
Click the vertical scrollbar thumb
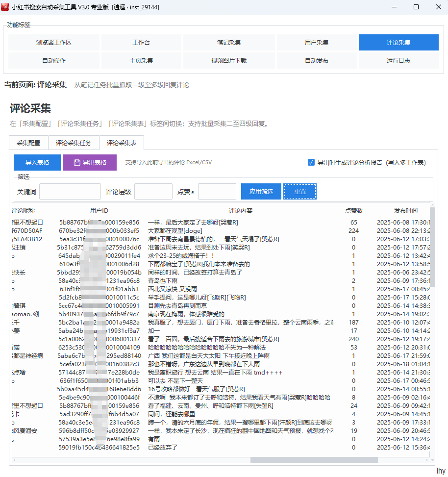click(x=432, y=247)
